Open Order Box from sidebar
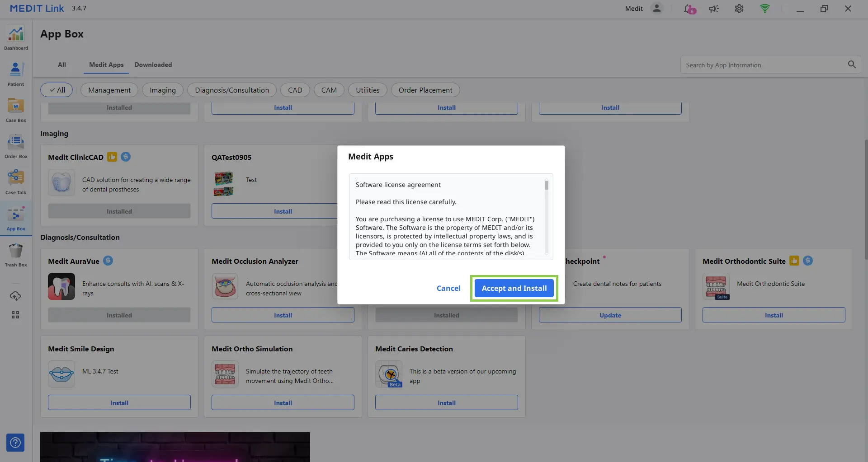The height and width of the screenshot is (462, 868). pyautogui.click(x=16, y=145)
